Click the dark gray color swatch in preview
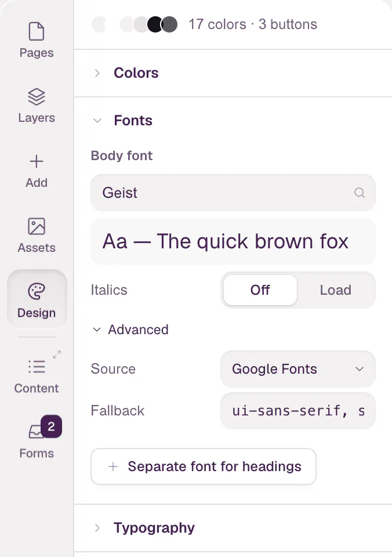The width and height of the screenshot is (392, 557). (170, 24)
